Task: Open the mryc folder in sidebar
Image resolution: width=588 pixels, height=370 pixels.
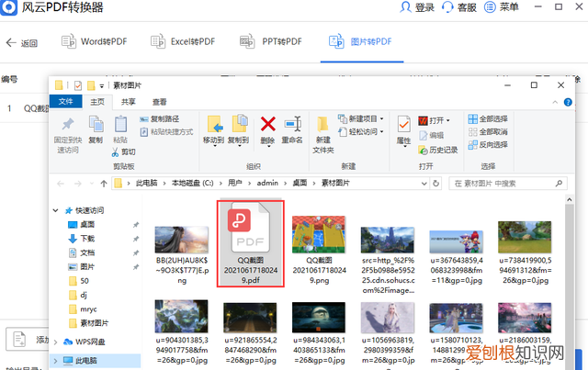Action: 84,309
